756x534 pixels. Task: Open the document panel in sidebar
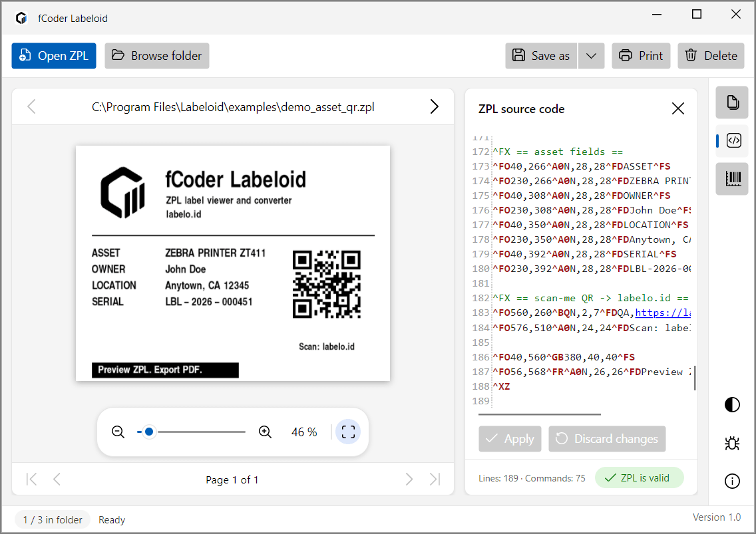pos(732,102)
